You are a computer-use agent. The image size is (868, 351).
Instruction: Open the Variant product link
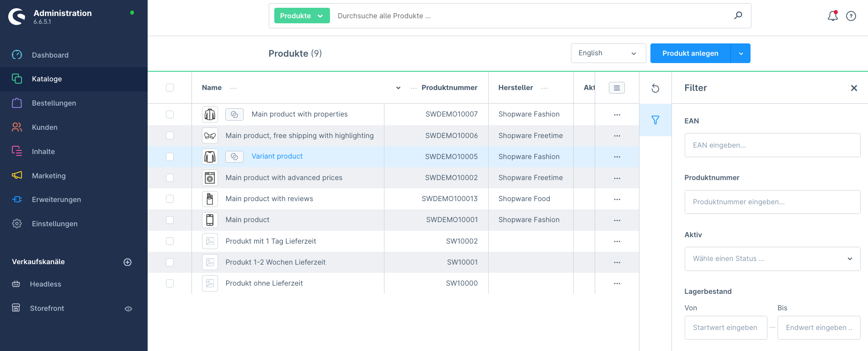(277, 156)
